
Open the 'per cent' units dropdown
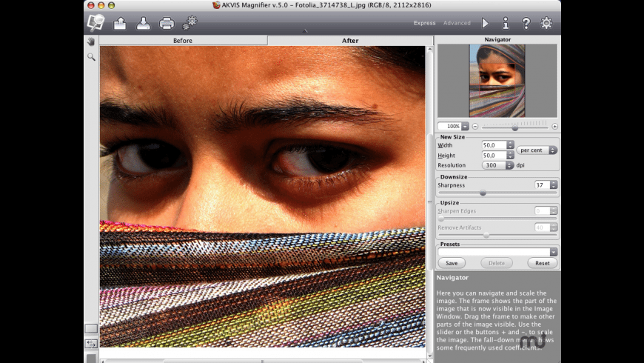click(x=537, y=150)
